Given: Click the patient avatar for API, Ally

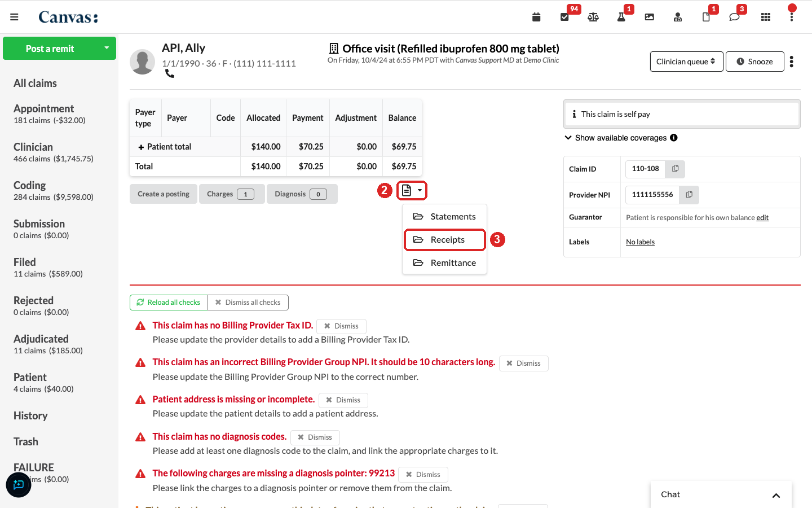Looking at the screenshot, I should coord(142,62).
